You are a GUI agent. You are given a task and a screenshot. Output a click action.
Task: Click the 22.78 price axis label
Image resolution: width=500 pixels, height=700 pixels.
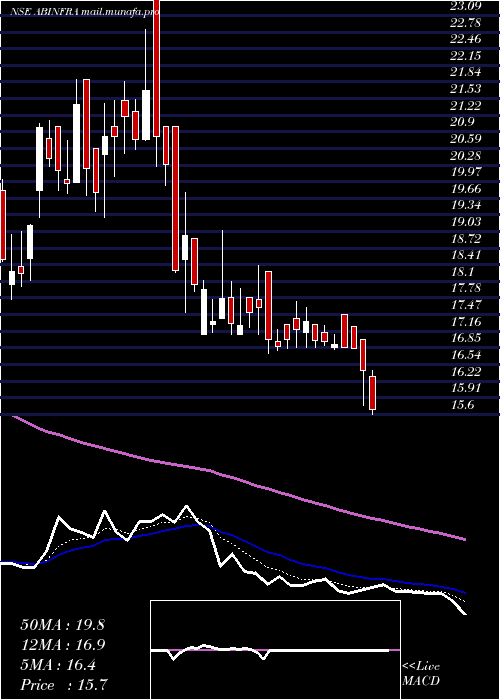[466, 22]
